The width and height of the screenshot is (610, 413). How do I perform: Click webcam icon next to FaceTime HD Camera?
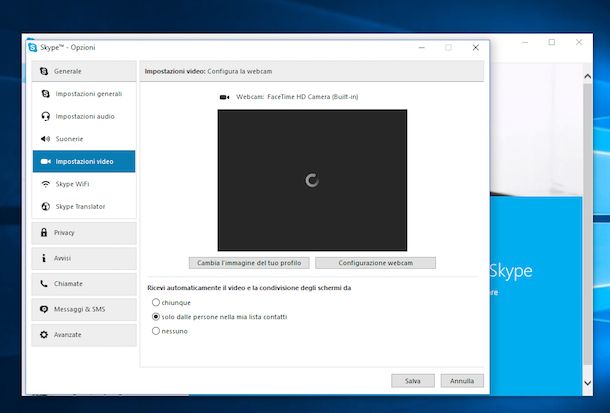tap(224, 97)
